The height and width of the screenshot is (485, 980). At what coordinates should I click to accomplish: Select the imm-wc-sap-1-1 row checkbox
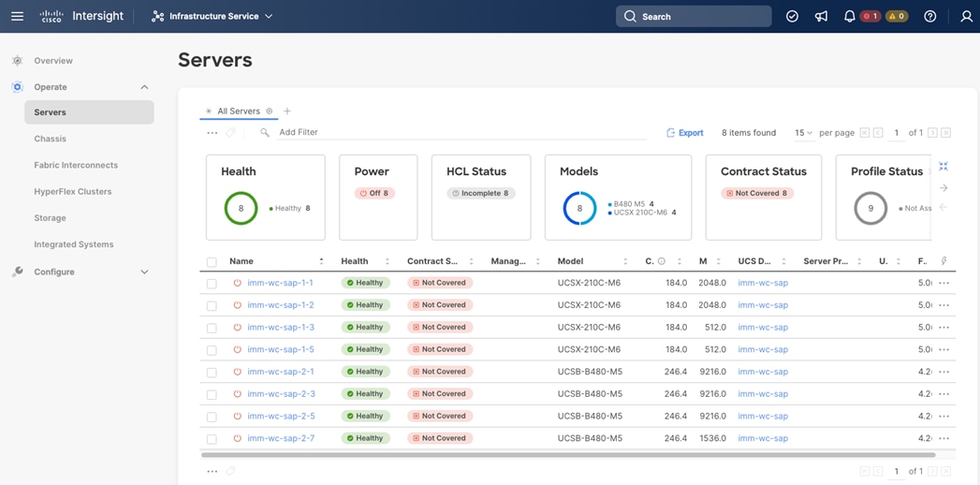pos(212,284)
